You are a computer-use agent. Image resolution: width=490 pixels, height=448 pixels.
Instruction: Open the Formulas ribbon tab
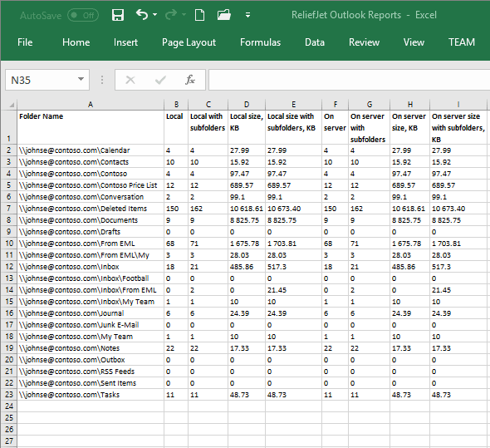[x=260, y=42]
